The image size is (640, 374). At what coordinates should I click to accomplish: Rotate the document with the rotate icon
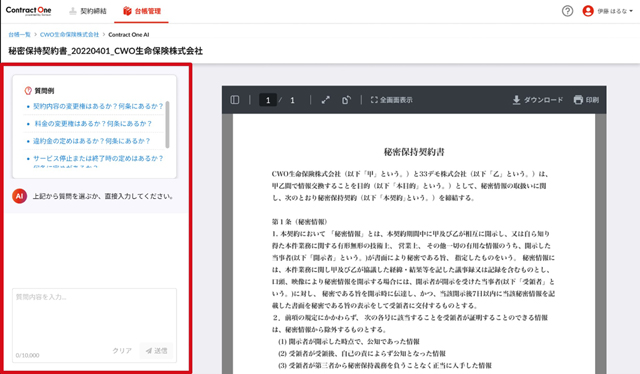(346, 100)
